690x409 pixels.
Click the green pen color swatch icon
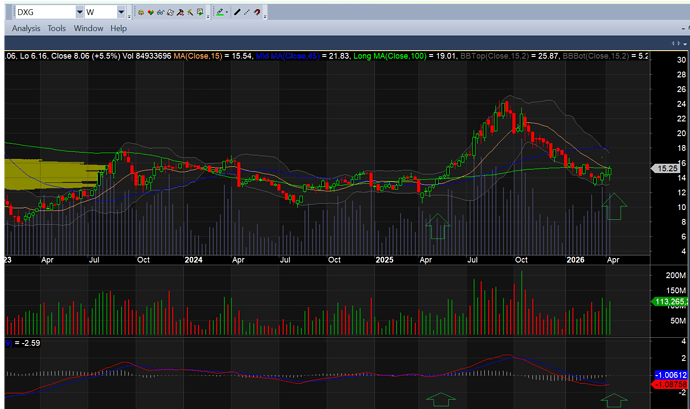(217, 12)
